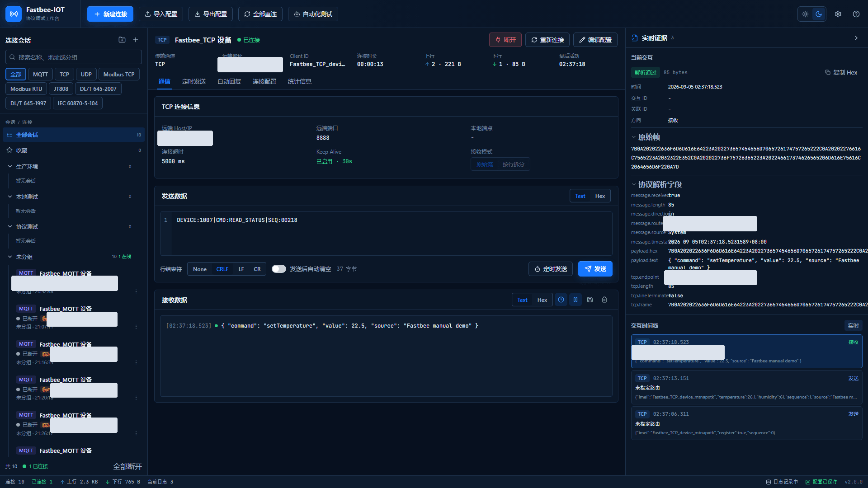
Task: Select LF line terminator
Action: 241,269
